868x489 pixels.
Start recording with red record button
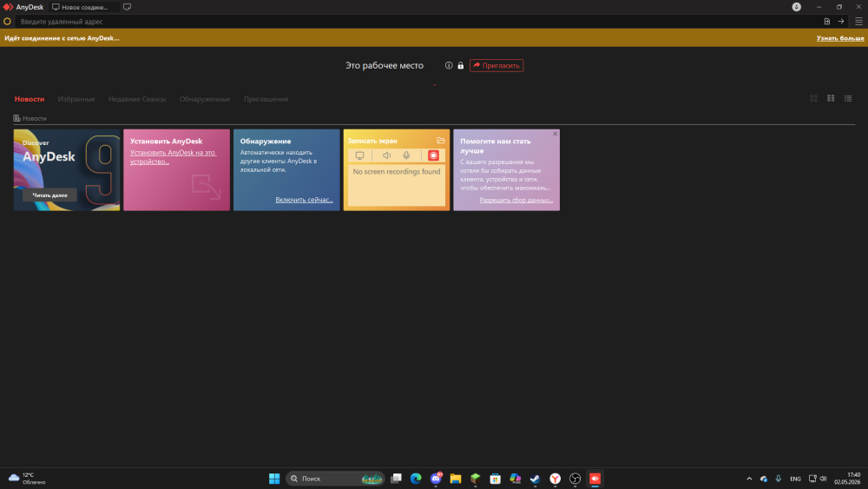433,155
